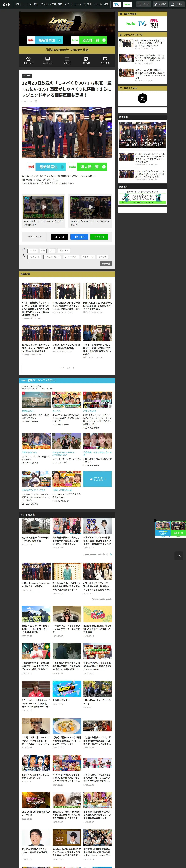The height and width of the screenshot is (868, 186).
Task: Select the 俳優 tag
Action: click(43, 250)
